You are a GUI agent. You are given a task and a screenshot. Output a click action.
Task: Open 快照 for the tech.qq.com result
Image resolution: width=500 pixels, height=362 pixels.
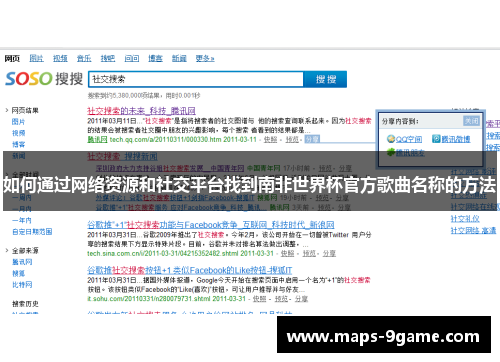[x=270, y=139]
